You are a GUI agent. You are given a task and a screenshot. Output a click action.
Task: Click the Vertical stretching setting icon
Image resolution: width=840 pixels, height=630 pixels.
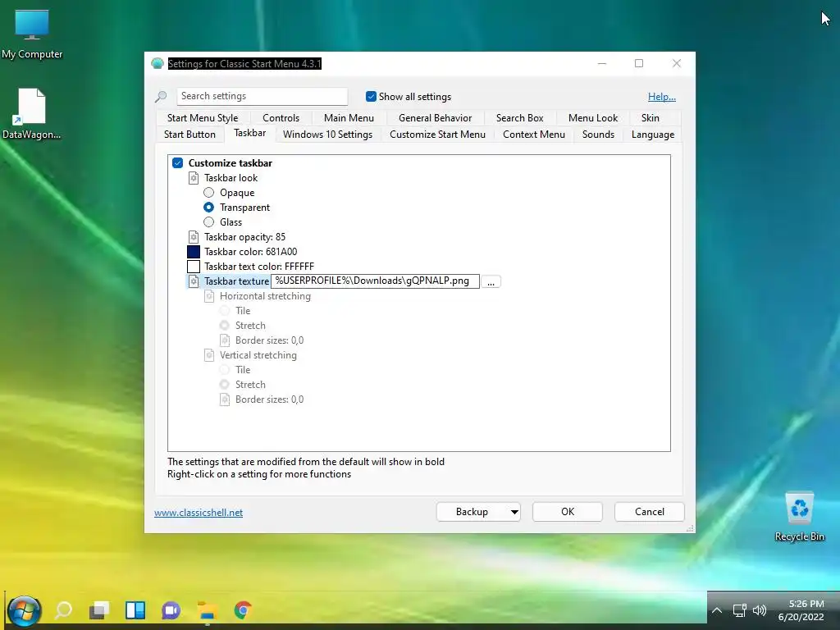pyautogui.click(x=209, y=355)
